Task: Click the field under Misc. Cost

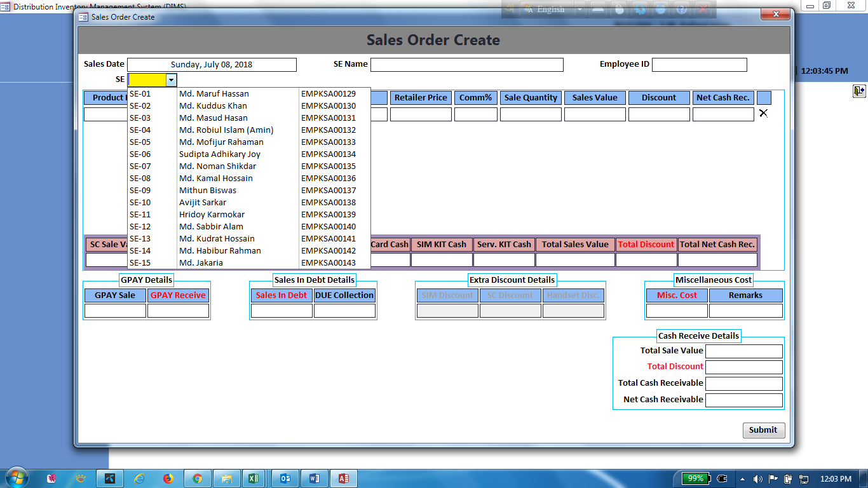Action: pyautogui.click(x=677, y=311)
